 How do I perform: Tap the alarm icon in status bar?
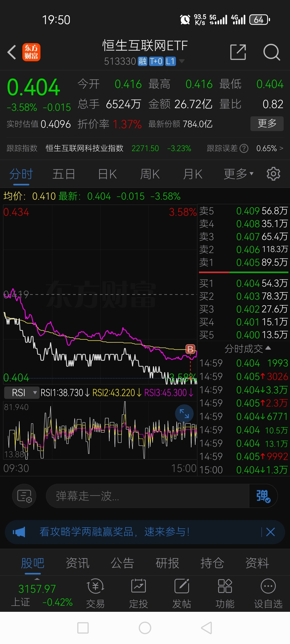[185, 20]
